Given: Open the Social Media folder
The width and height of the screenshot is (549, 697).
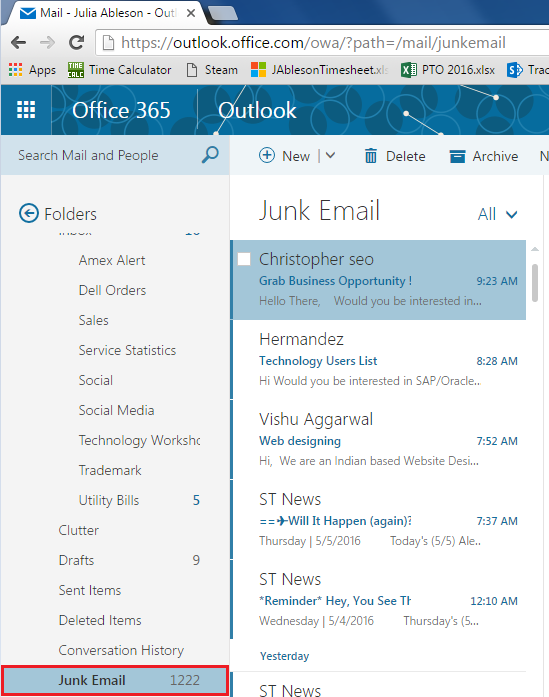Looking at the screenshot, I should pos(116,410).
